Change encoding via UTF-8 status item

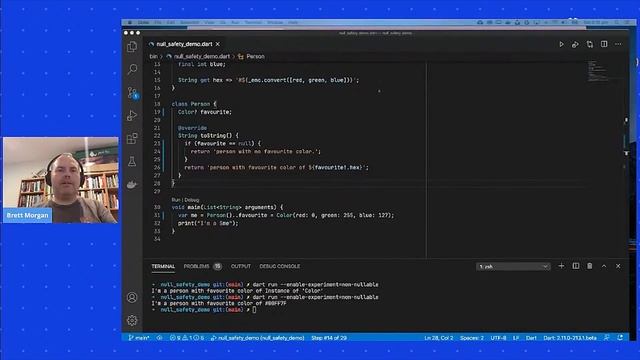[498, 338]
